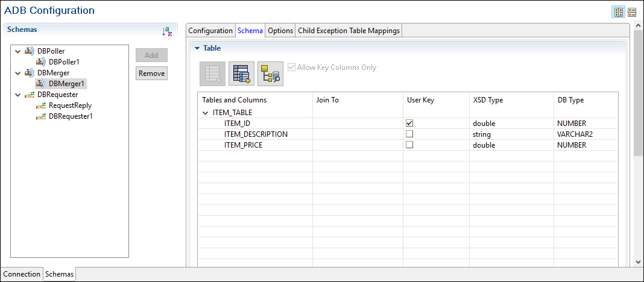Collapse the DBPoller tree node
The width and height of the screenshot is (644, 282).
[17, 51]
